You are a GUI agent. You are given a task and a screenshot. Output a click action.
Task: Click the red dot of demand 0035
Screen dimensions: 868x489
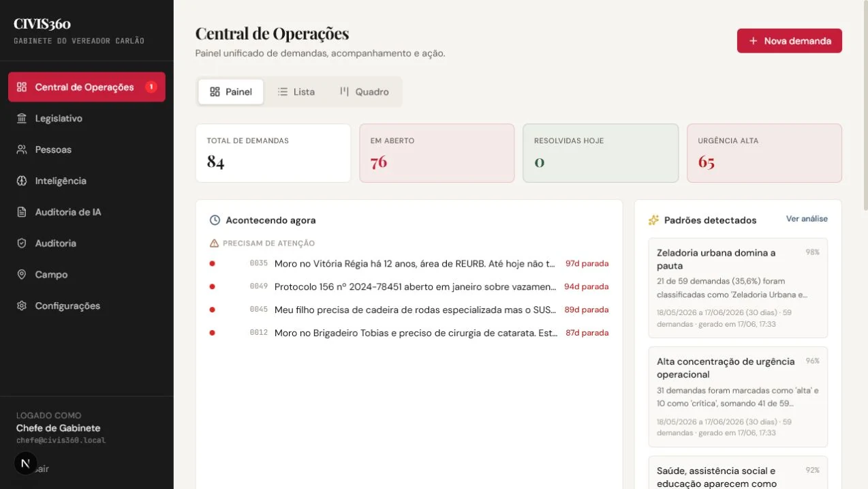212,263
